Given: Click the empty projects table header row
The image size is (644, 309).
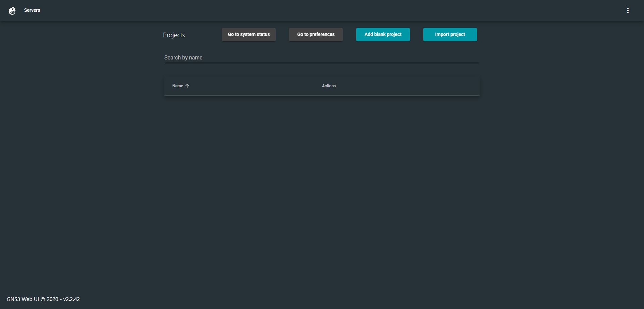Looking at the screenshot, I should [x=402, y=86].
